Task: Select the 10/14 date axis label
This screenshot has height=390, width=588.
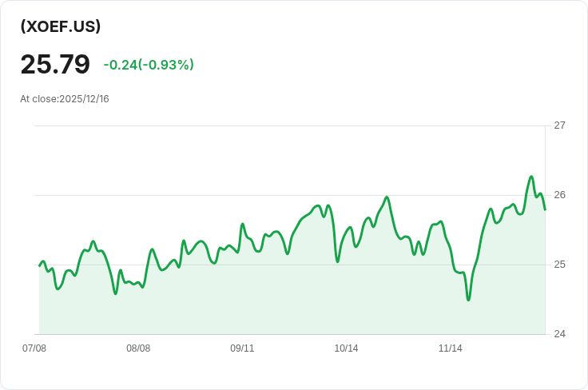Action: coord(346,348)
